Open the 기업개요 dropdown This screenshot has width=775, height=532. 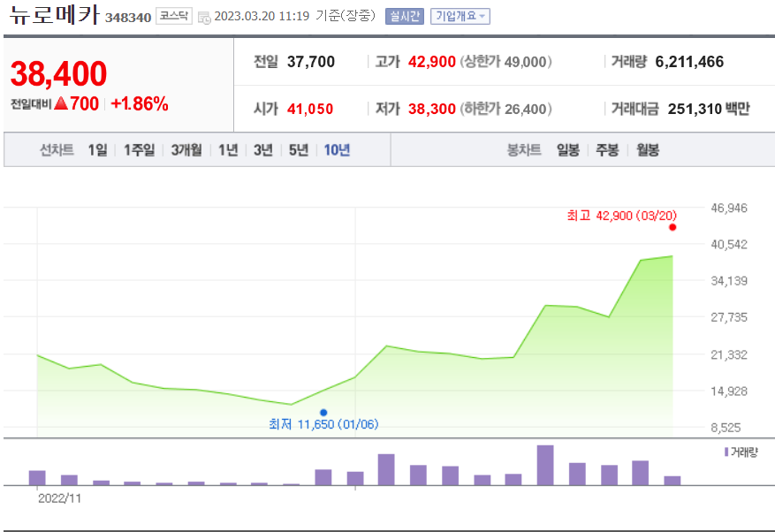460,16
